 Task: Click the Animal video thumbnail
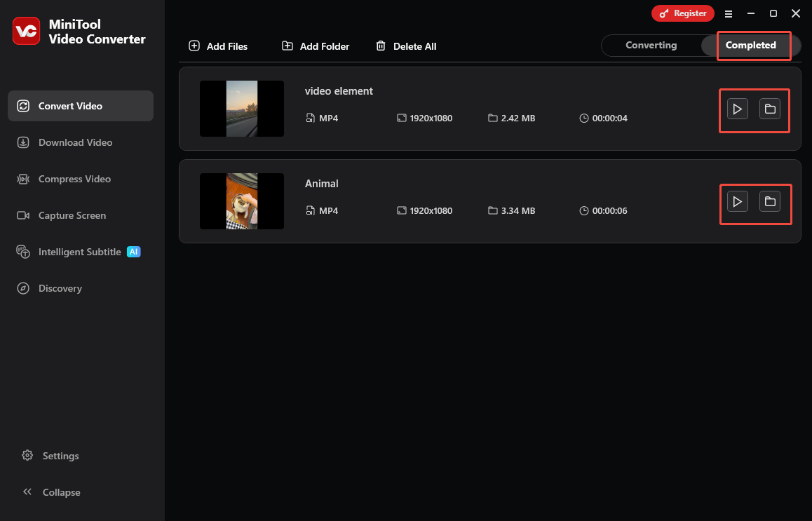pyautogui.click(x=241, y=201)
